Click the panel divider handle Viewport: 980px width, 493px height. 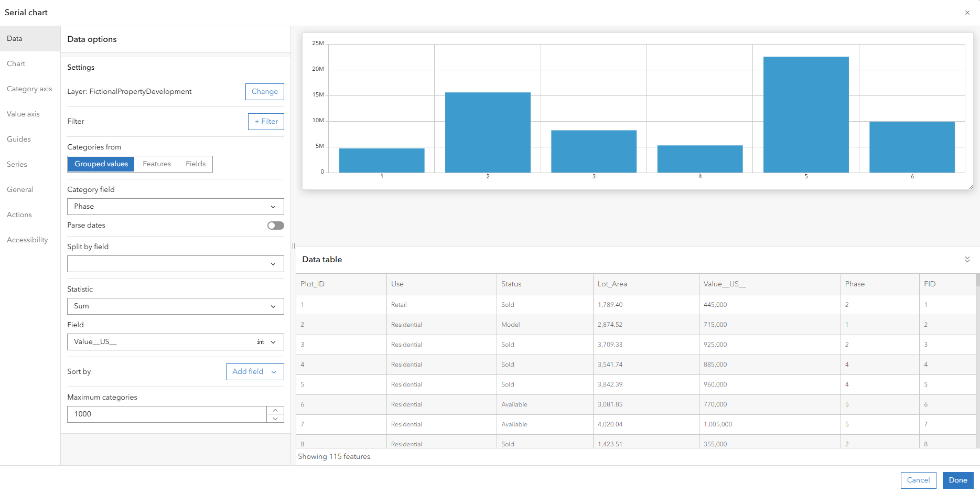[x=294, y=246]
